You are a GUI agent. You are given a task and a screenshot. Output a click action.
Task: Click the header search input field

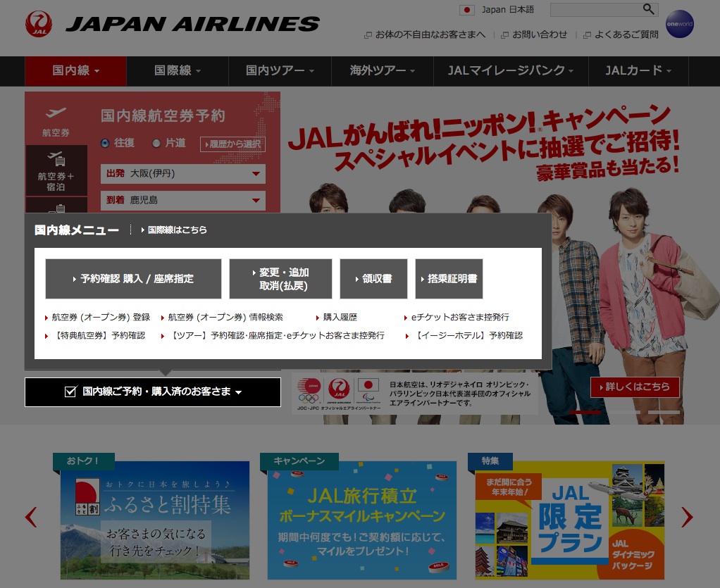click(596, 10)
